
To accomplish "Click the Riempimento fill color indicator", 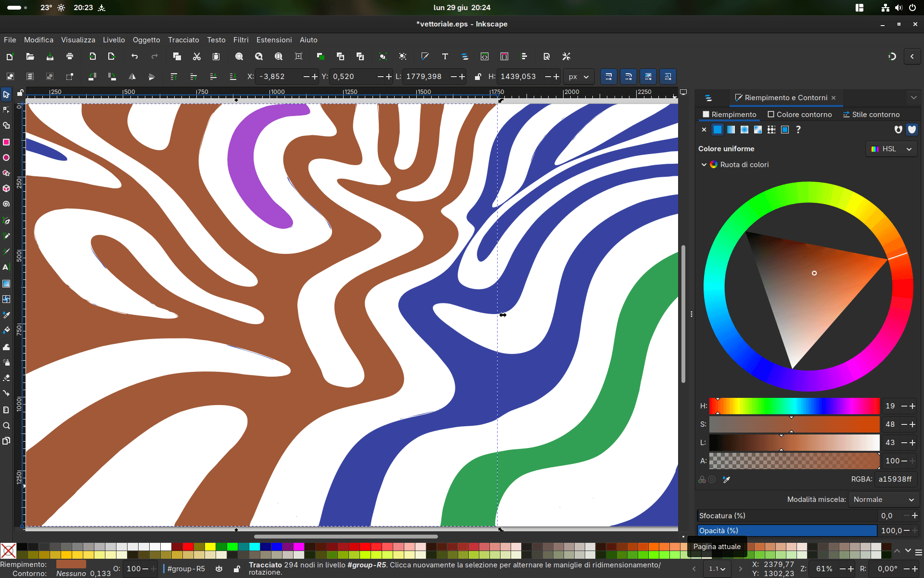I will coord(71,564).
